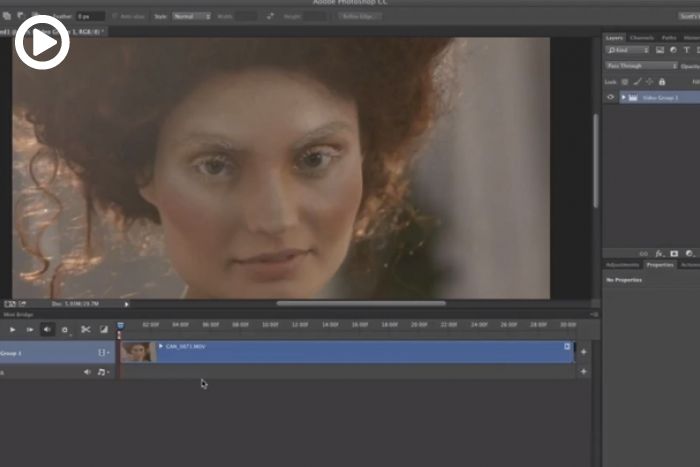Mute the audio track speaker icon
Viewport: 700px width, 467px height.
[87, 372]
